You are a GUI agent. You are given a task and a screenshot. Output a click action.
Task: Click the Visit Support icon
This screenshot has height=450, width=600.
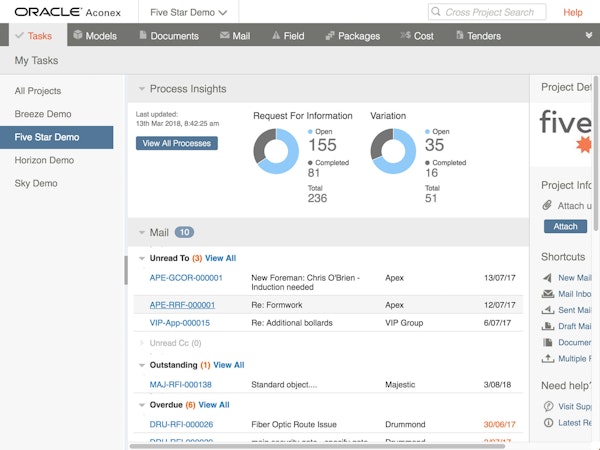[548, 406]
